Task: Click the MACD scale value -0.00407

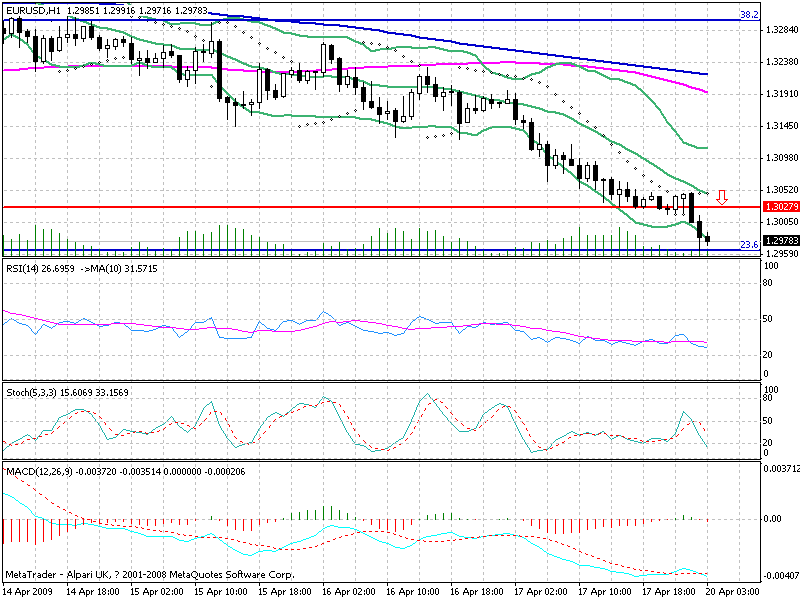Action: tap(781, 576)
